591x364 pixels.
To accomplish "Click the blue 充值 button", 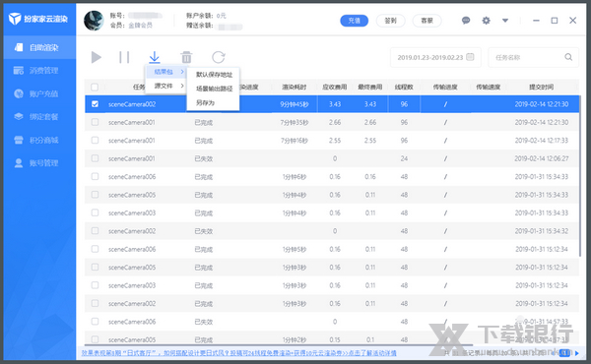I will [354, 21].
